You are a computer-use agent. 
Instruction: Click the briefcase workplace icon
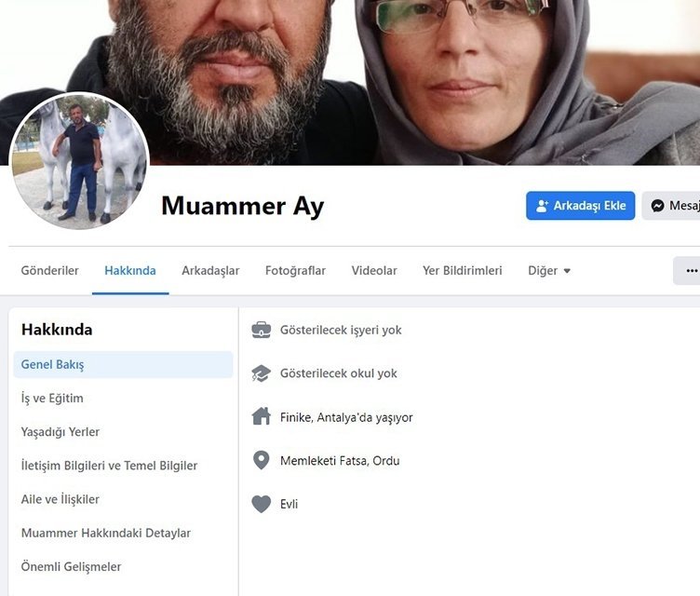pyautogui.click(x=262, y=330)
